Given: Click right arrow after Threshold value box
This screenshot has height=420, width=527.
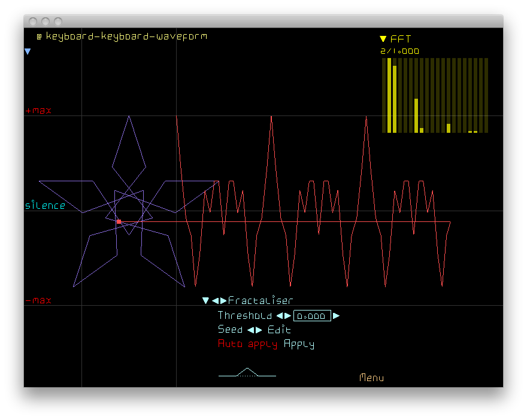Looking at the screenshot, I should pos(337,316).
